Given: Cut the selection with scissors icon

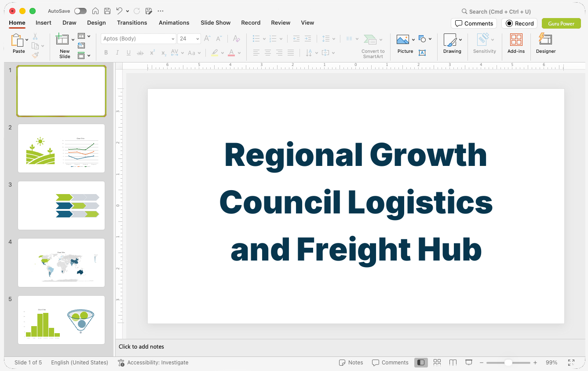Looking at the screenshot, I should point(35,37).
